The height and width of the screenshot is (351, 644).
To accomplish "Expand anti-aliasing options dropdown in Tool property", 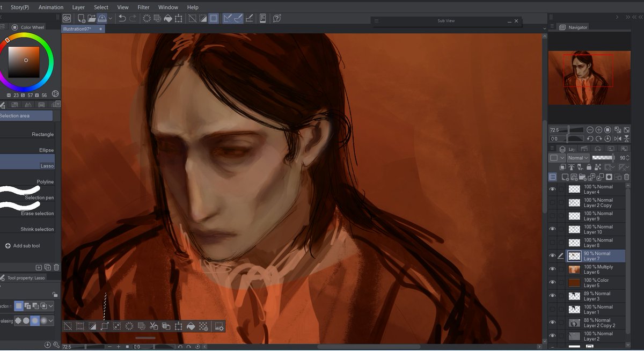I will 50,320.
